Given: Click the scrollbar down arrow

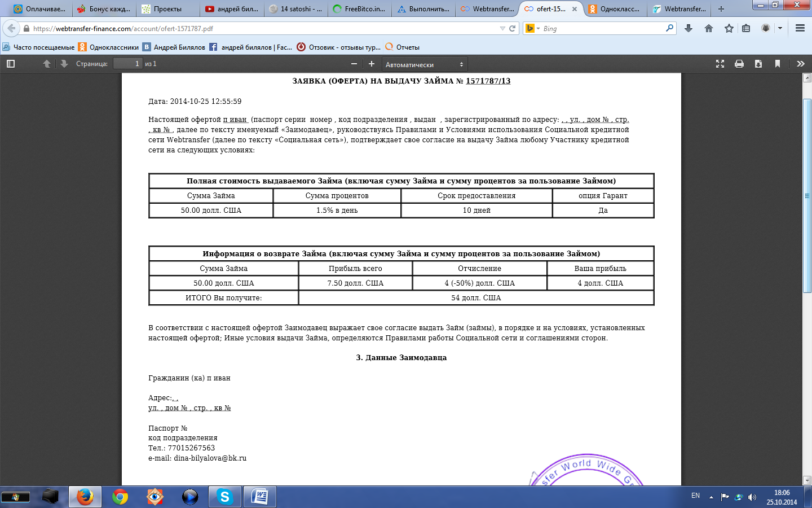Looking at the screenshot, I should [x=807, y=480].
